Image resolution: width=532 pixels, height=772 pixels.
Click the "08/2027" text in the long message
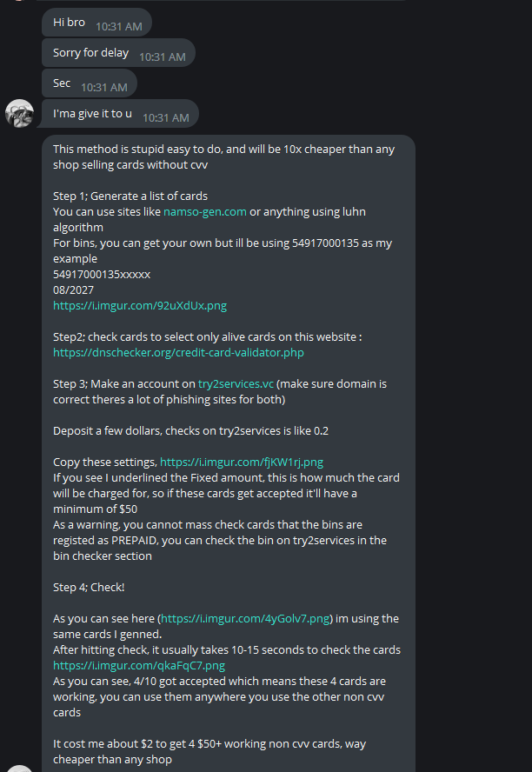click(x=73, y=290)
